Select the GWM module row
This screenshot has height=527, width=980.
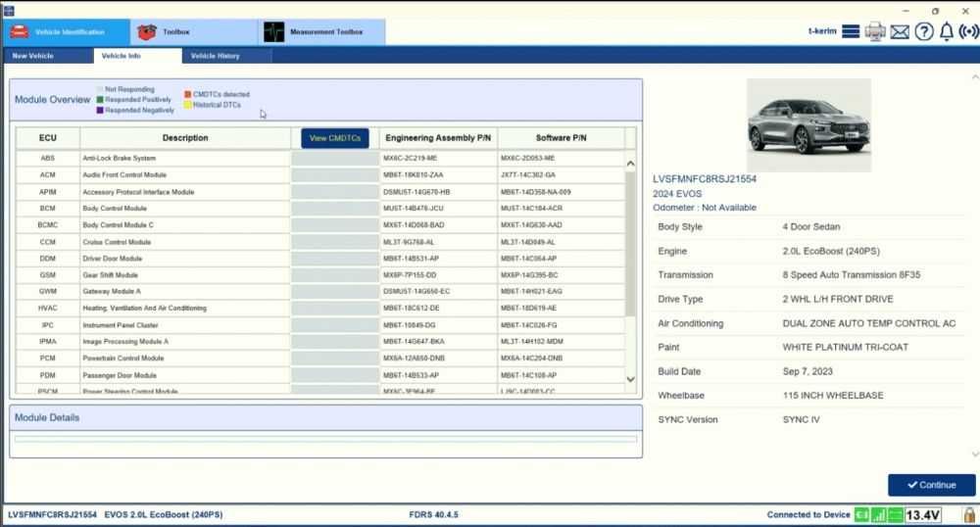pyautogui.click(x=320, y=291)
